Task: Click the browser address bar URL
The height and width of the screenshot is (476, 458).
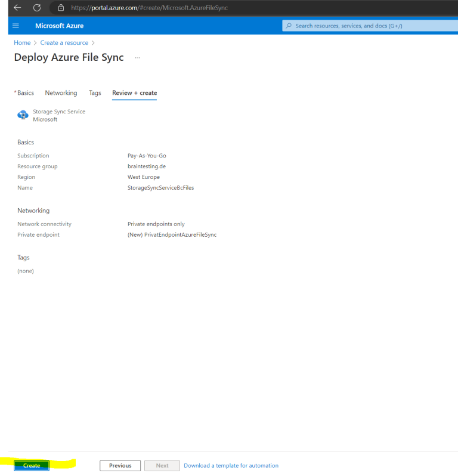Action: 149,8
